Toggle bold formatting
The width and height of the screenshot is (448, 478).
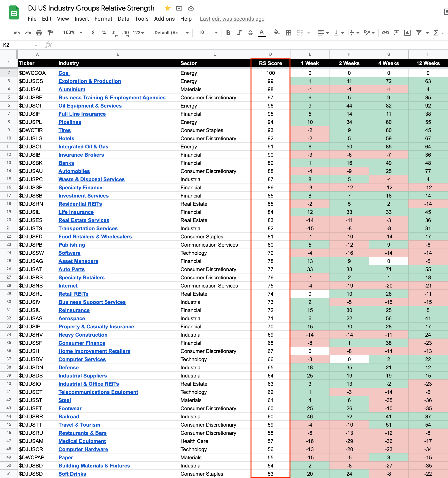[228, 33]
